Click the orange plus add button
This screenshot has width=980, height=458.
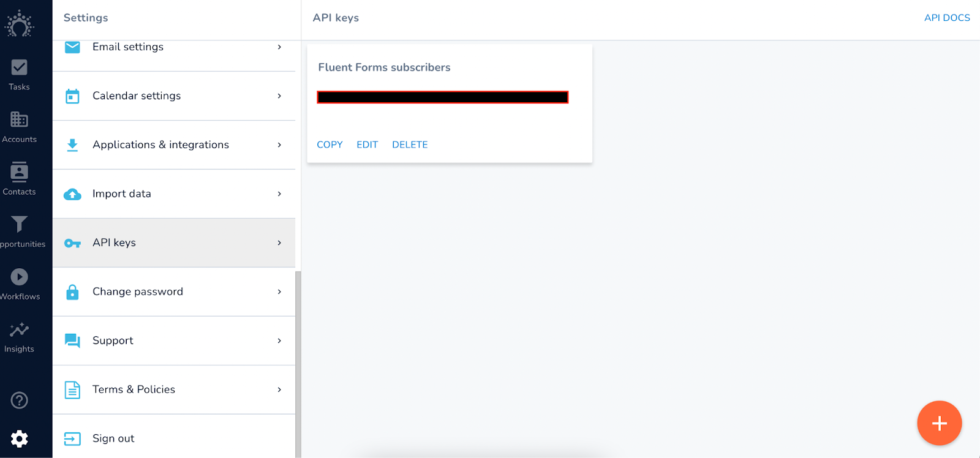940,423
